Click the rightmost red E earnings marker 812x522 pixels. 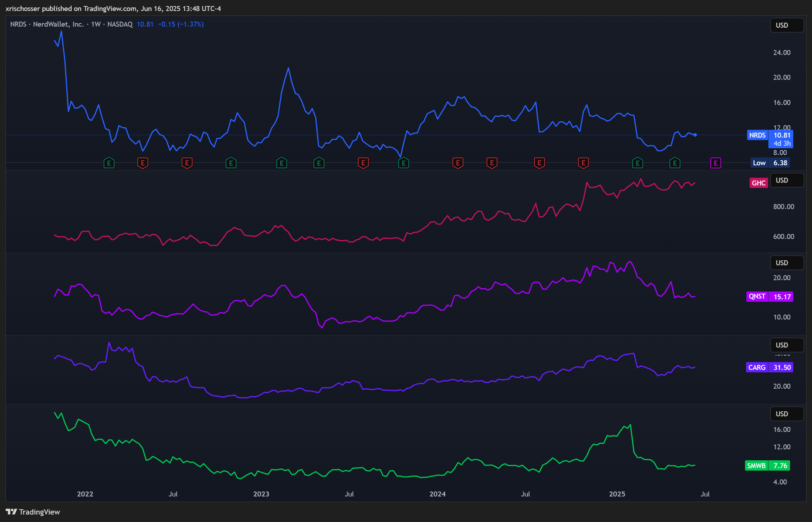point(583,163)
